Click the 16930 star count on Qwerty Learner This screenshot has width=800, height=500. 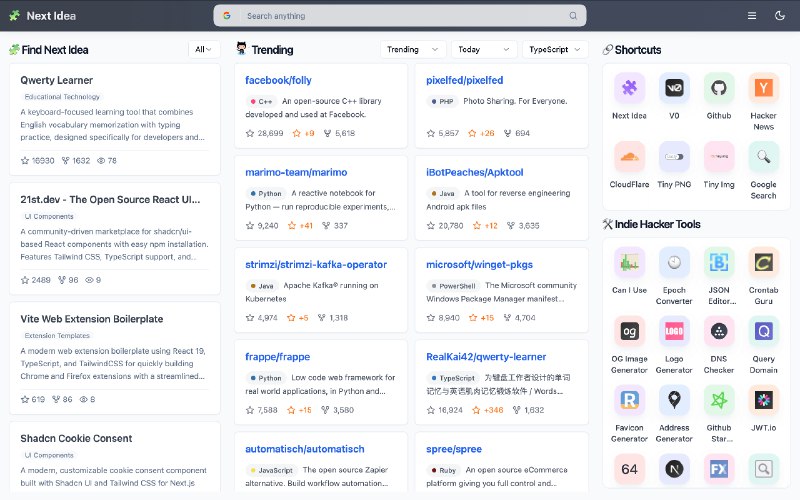[37, 161]
